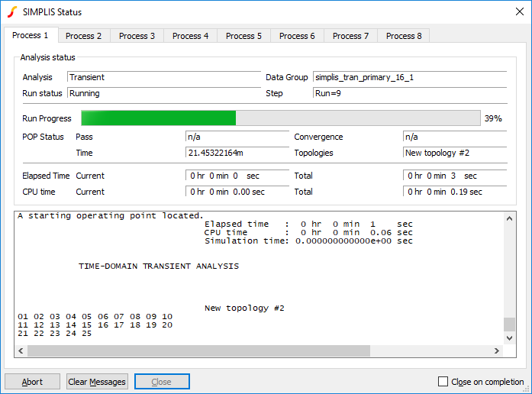The width and height of the screenshot is (532, 394).
Task: Click the Analysis field showing Transient
Action: click(x=163, y=77)
